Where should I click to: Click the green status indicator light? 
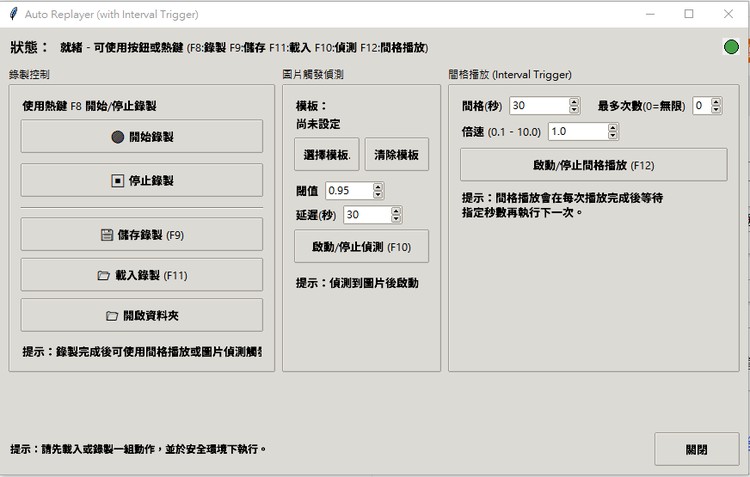click(x=731, y=47)
